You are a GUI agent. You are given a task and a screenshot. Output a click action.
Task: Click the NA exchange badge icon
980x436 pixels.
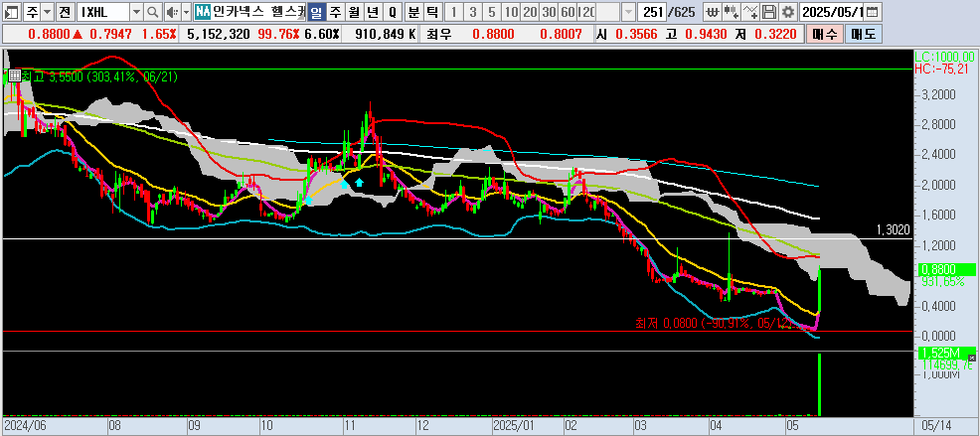coord(202,11)
